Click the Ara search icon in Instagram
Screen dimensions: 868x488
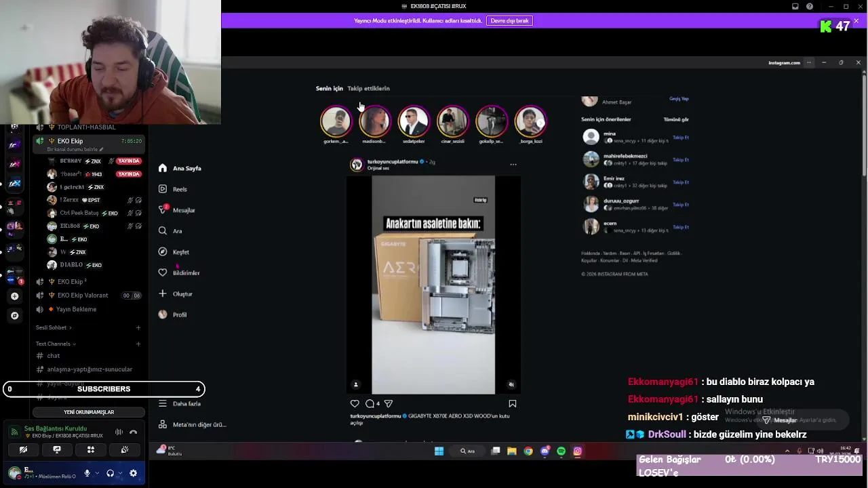point(163,231)
